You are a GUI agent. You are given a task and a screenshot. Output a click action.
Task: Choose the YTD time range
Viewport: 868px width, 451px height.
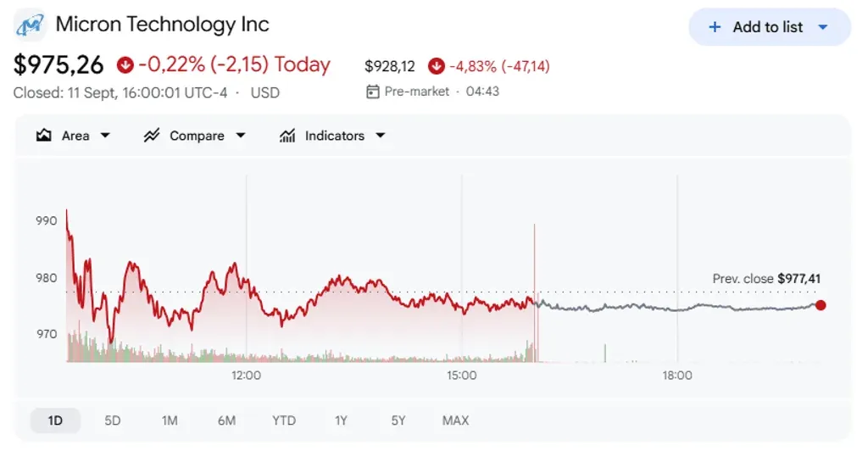point(283,420)
